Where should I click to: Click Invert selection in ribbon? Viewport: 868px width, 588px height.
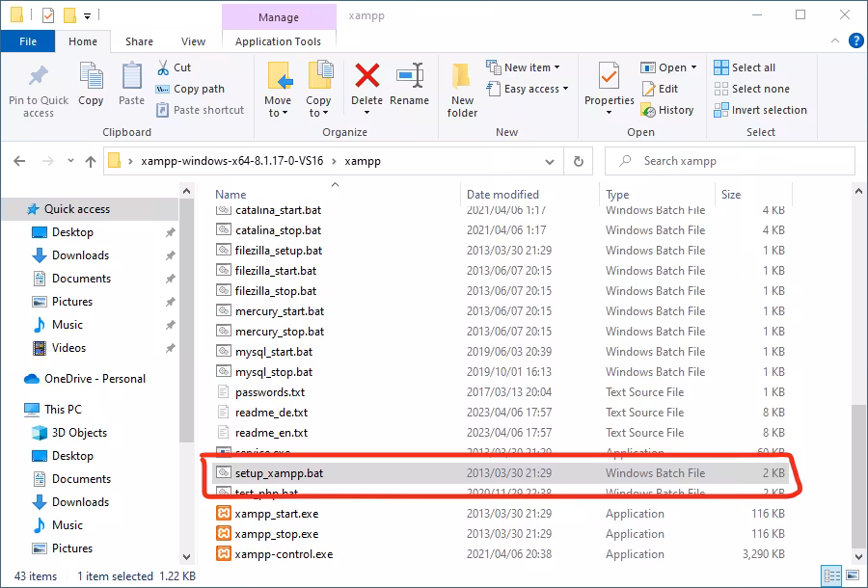(x=761, y=110)
